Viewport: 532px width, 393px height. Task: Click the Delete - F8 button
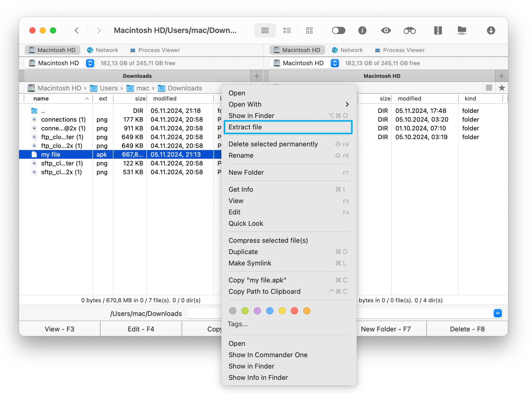point(467,329)
